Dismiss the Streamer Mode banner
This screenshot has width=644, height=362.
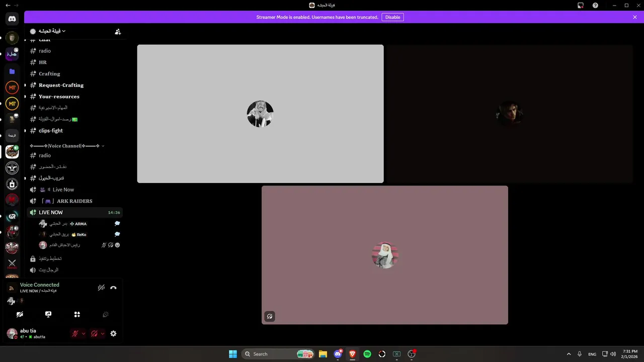[x=635, y=17]
